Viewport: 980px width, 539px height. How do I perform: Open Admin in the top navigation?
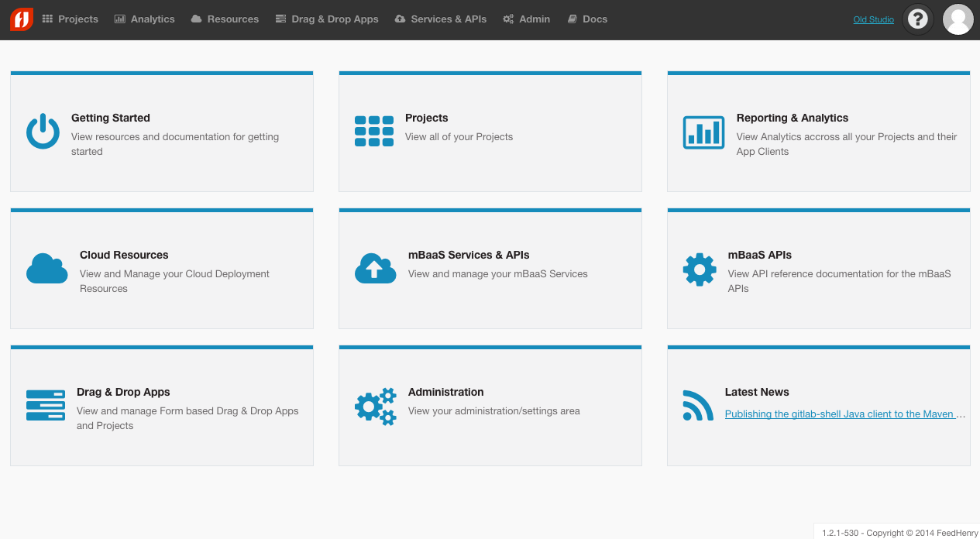[x=527, y=19]
